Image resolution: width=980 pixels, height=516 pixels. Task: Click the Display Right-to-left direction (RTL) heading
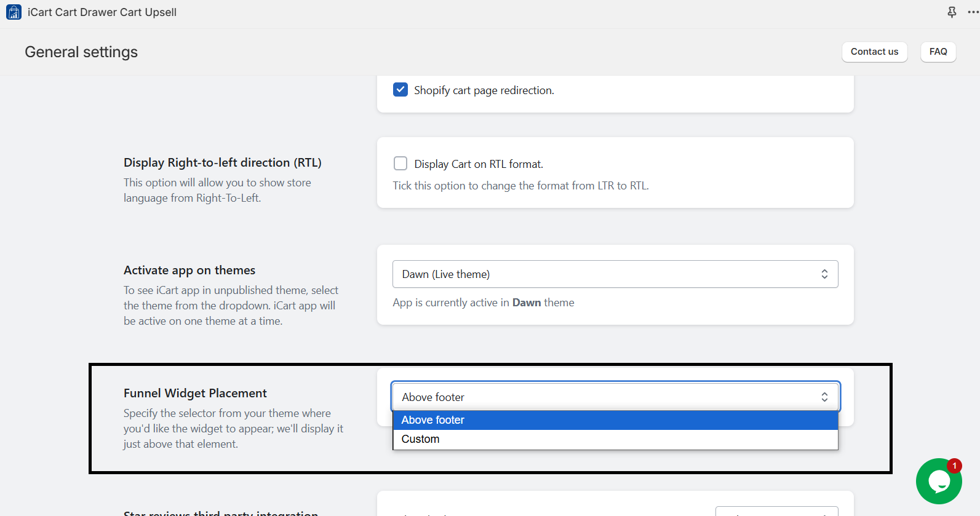tap(223, 162)
